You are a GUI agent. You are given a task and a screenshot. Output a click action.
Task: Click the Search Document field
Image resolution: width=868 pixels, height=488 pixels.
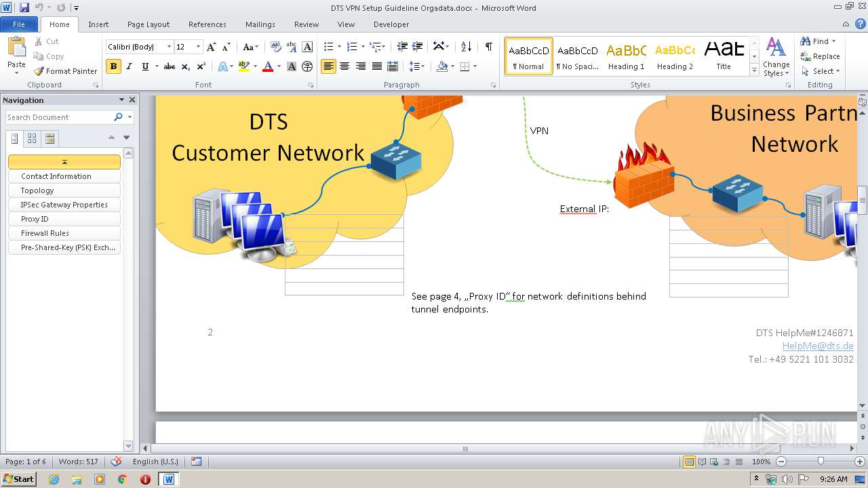(x=59, y=117)
